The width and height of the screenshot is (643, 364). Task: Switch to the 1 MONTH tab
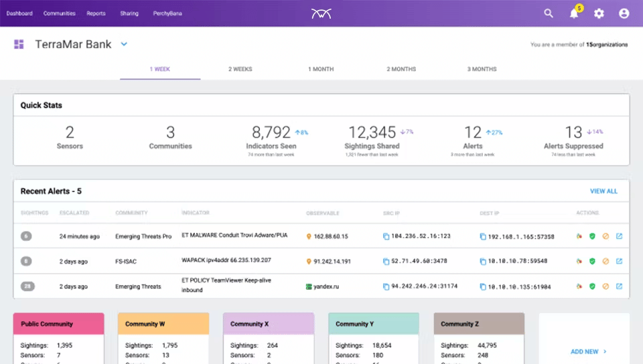tap(321, 69)
